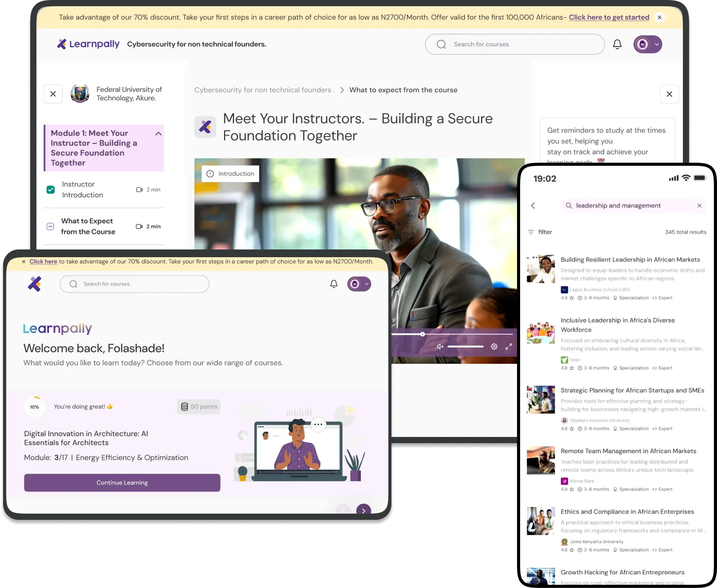Mute the video with the speaker icon
This screenshot has height=588, width=717.
click(x=440, y=347)
